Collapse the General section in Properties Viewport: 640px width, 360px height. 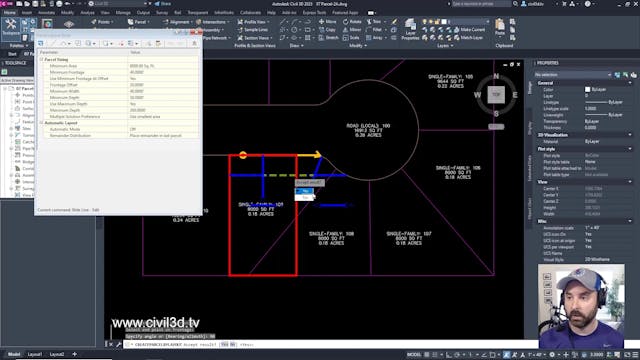629,83
